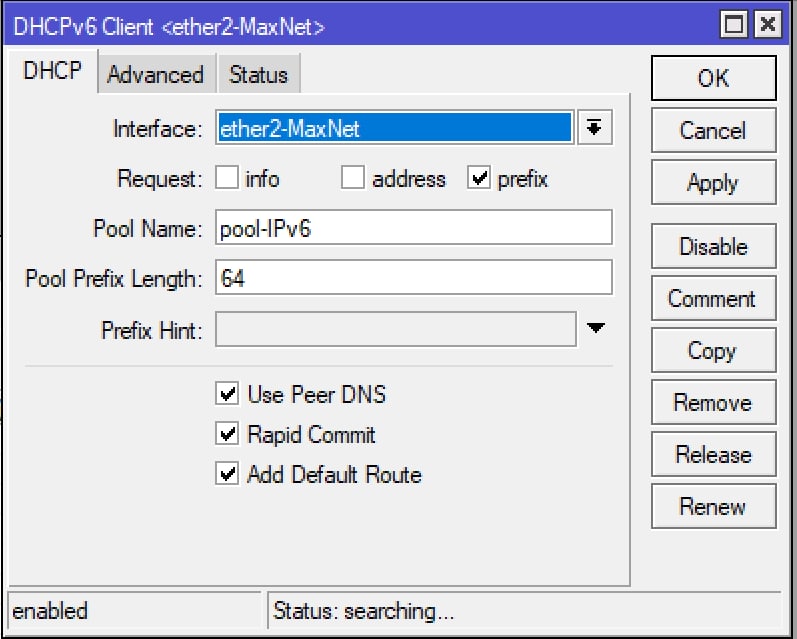Select the DHCP tab
The width and height of the screenshot is (797, 639).
[52, 71]
